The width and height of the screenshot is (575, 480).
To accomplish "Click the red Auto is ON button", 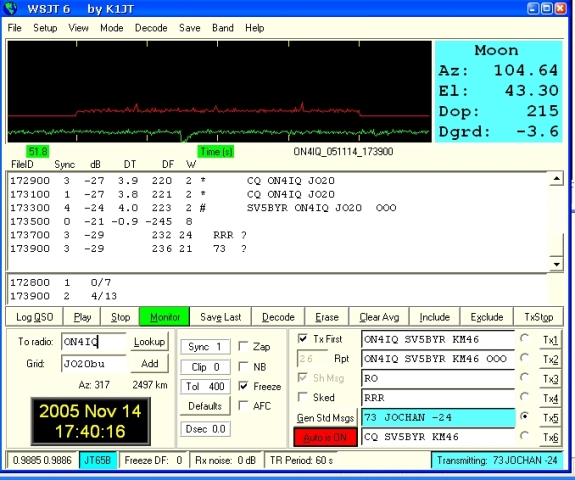I will coord(325,437).
